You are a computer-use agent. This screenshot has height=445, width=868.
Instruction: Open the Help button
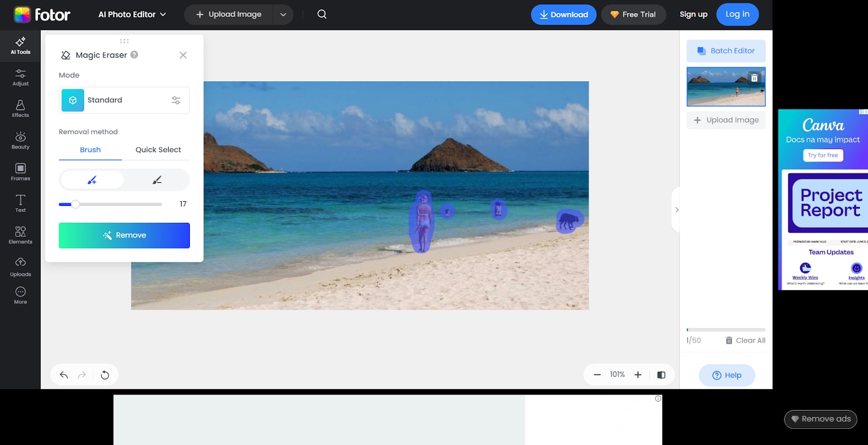[727, 375]
